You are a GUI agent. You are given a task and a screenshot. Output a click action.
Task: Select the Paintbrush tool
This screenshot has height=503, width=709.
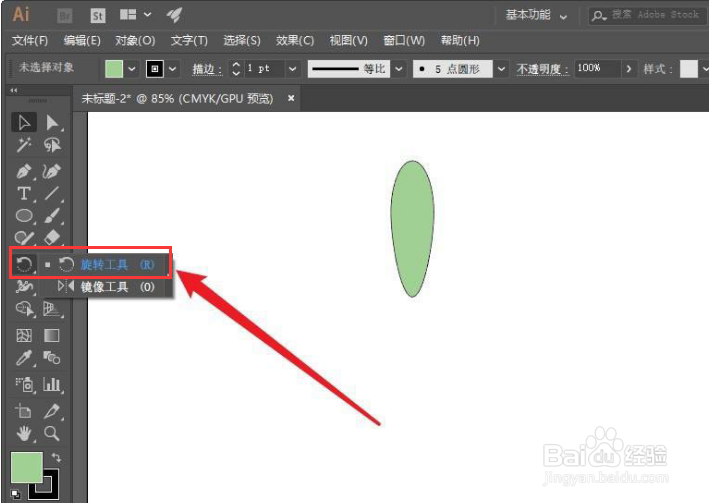[52, 216]
